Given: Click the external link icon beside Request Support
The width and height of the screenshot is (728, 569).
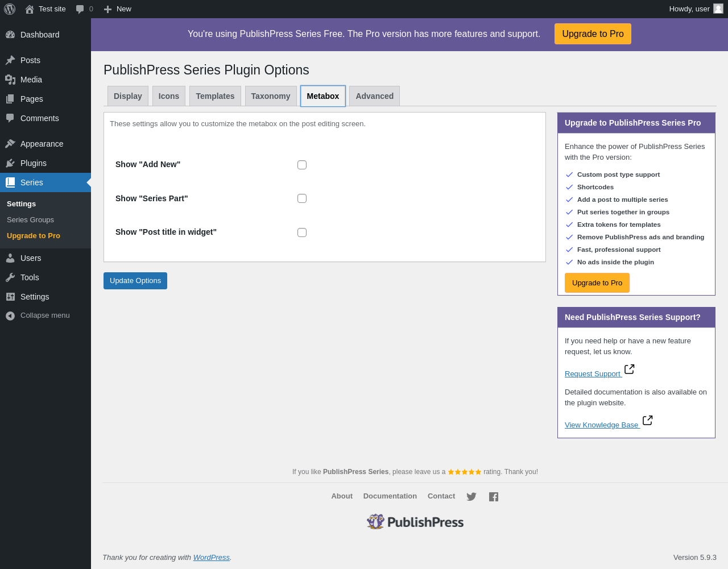Looking at the screenshot, I should (x=630, y=369).
